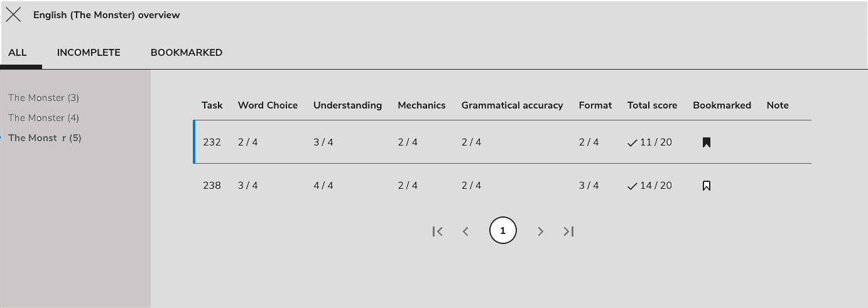
Task: Open the ALL tab
Action: [x=18, y=53]
